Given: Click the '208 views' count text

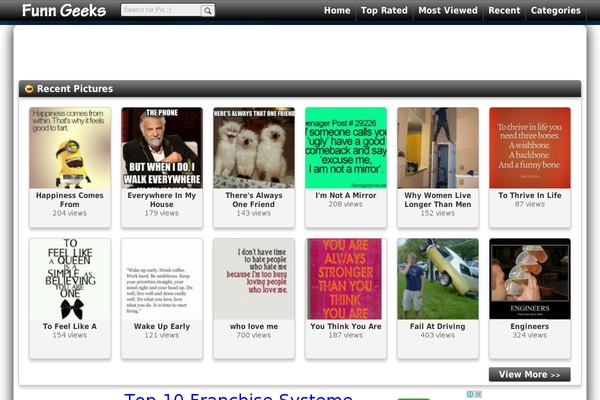Looking at the screenshot, I should pos(346,204).
